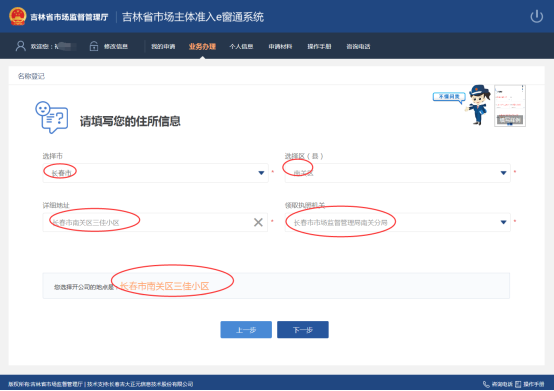Open the sample form thumbnail

tap(510, 105)
